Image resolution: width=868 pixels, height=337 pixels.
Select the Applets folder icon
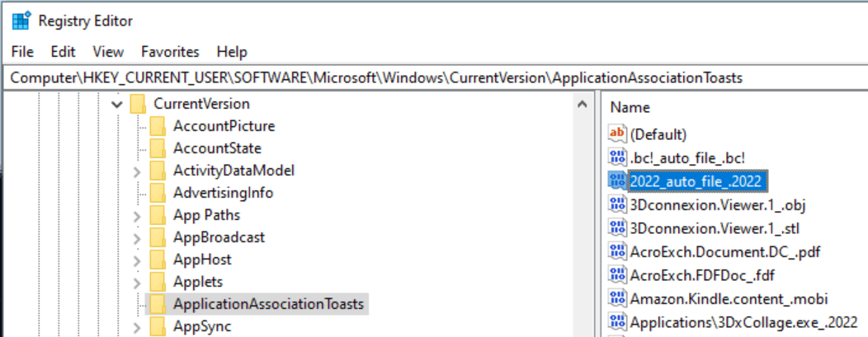tap(158, 282)
